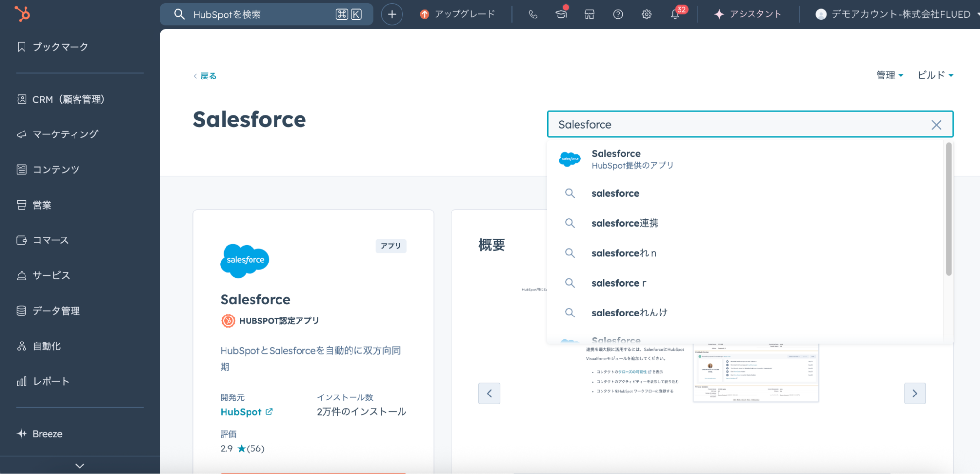Click the marketplace storefront icon
The width and height of the screenshot is (980, 474).
589,14
